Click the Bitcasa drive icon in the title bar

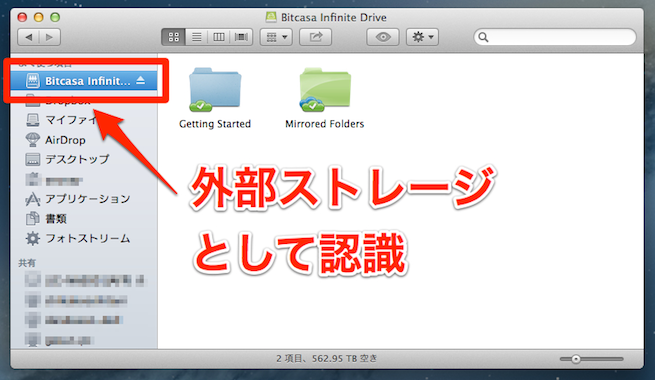pyautogui.click(x=271, y=17)
